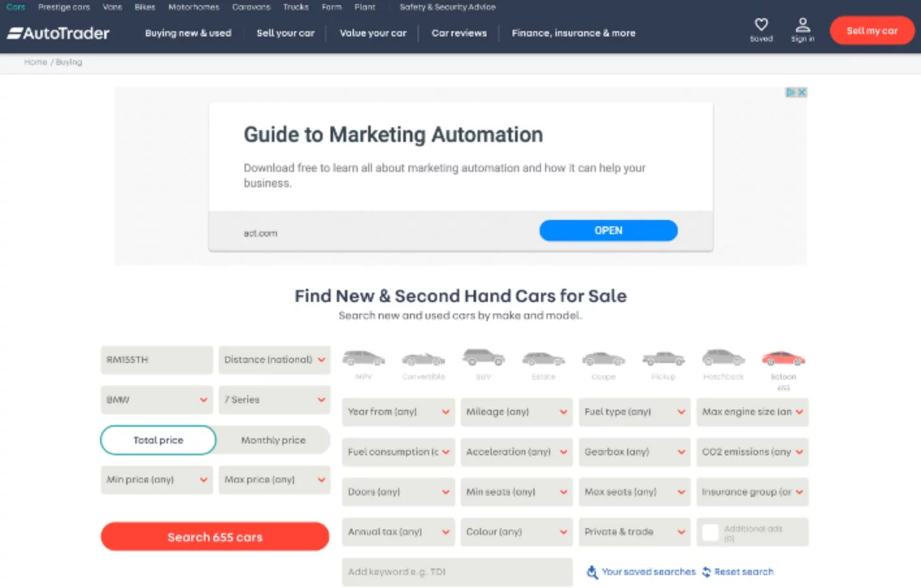This screenshot has height=588, width=921.
Task: Toggle the Additional ads checkbox
Action: click(x=710, y=533)
